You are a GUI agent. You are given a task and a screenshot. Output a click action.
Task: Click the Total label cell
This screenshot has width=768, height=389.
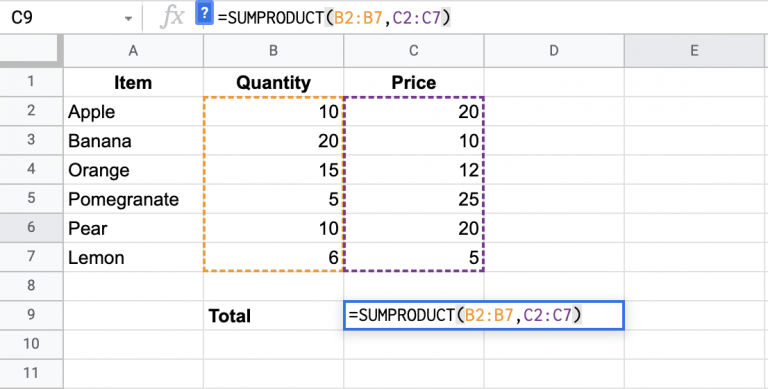(273, 316)
